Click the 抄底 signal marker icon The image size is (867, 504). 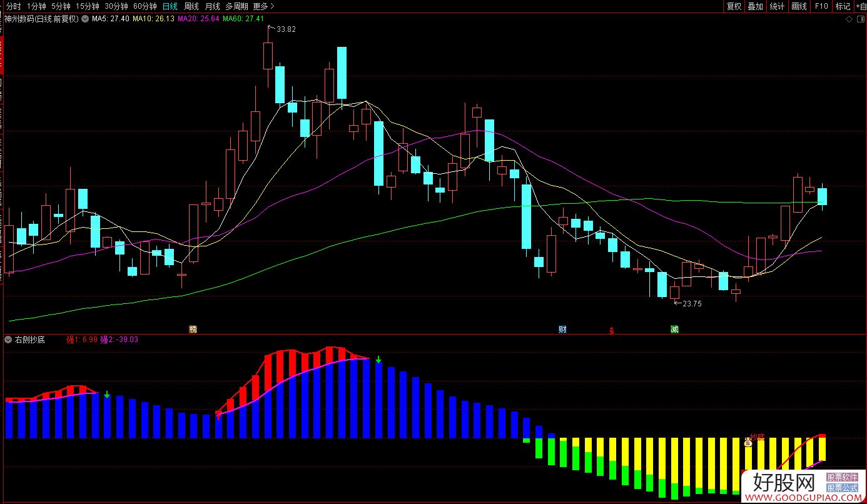pyautogui.click(x=748, y=442)
